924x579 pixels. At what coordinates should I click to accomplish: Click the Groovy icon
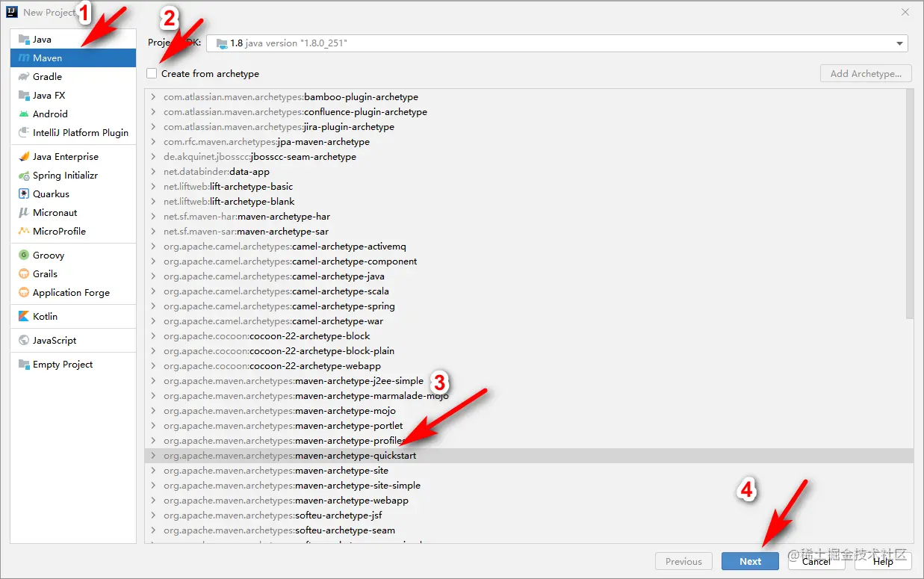[24, 256]
